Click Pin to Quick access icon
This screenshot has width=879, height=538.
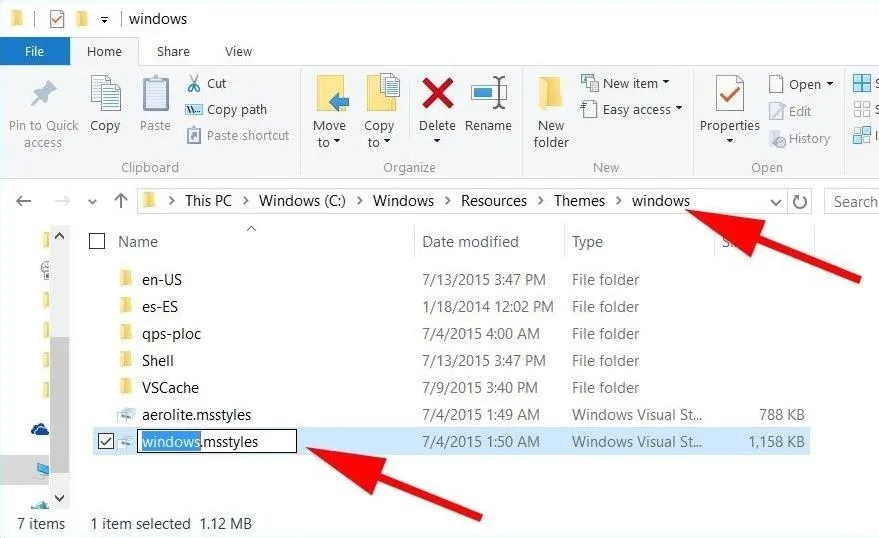(43, 94)
